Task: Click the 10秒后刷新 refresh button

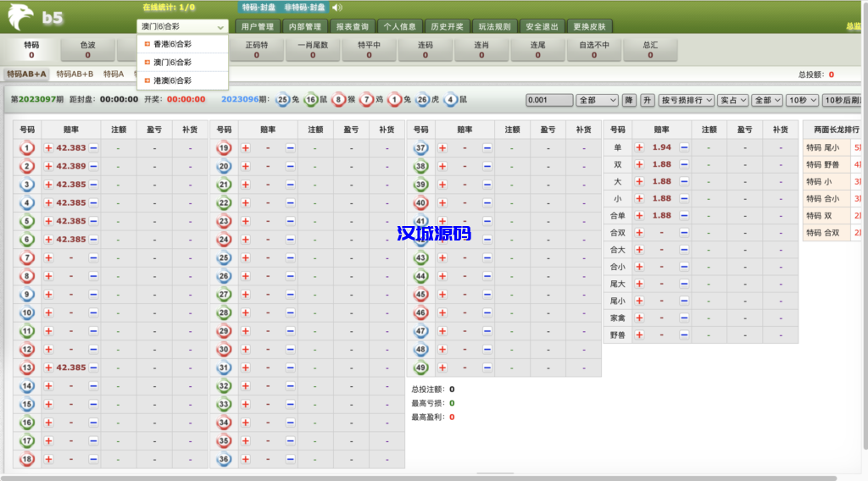Action: (842, 100)
